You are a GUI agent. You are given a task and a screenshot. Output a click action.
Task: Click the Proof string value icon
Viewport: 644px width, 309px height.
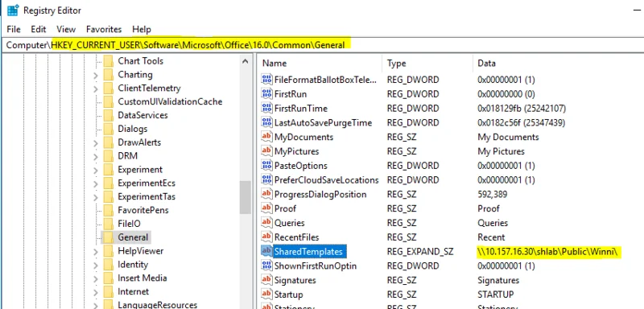point(266,208)
